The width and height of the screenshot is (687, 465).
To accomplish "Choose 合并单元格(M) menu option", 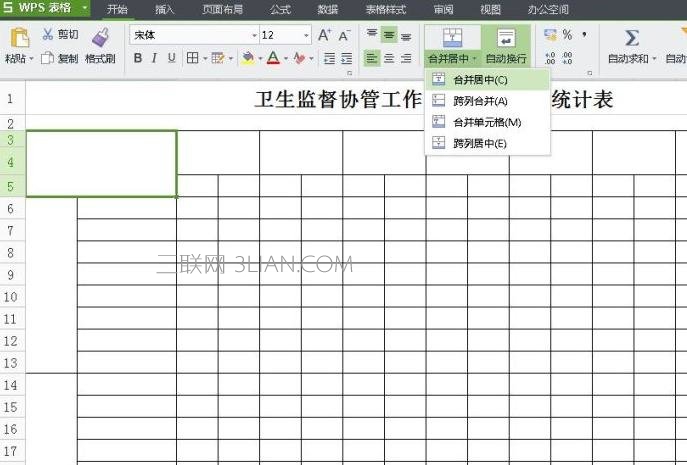I will click(487, 122).
